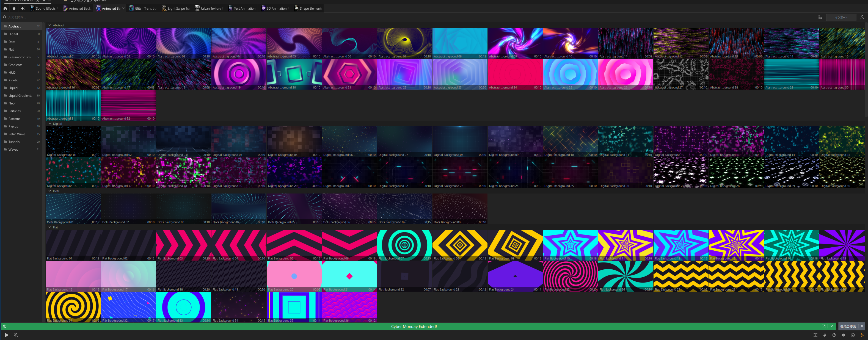The image size is (868, 340).
Task: Click the lightning bolt icon in status bar
Action: (x=825, y=335)
